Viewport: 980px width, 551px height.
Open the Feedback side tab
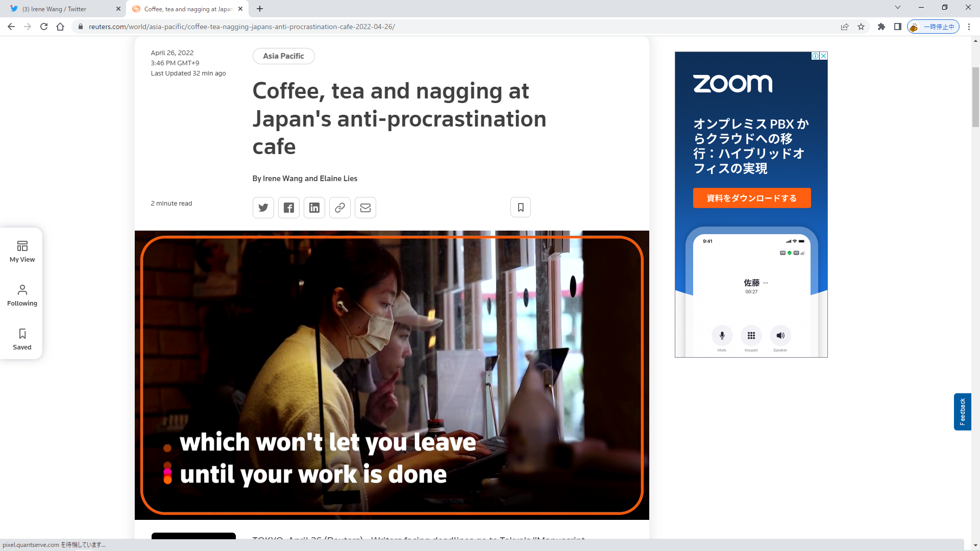pos(962,412)
